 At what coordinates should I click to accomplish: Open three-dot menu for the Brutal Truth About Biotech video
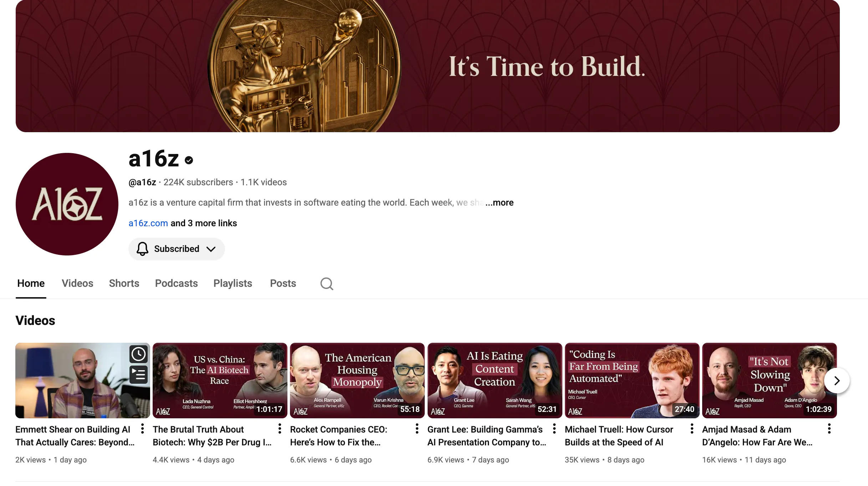(280, 429)
